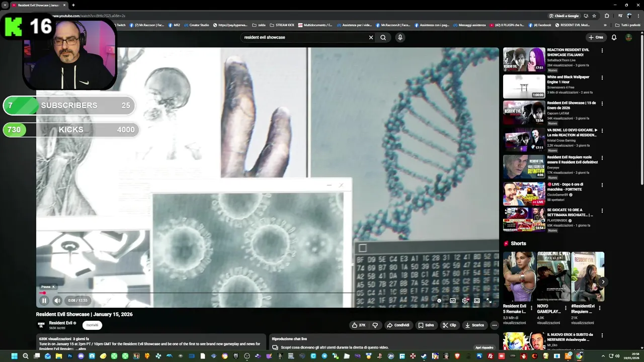Toggle the autoplay switch in player
Image resolution: width=644 pixels, height=362 pixels.
click(x=439, y=301)
